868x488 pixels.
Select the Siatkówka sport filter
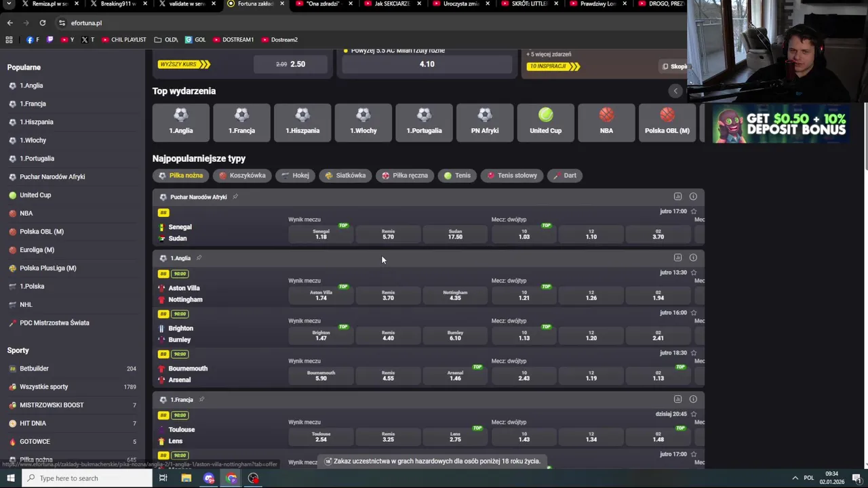coord(345,176)
